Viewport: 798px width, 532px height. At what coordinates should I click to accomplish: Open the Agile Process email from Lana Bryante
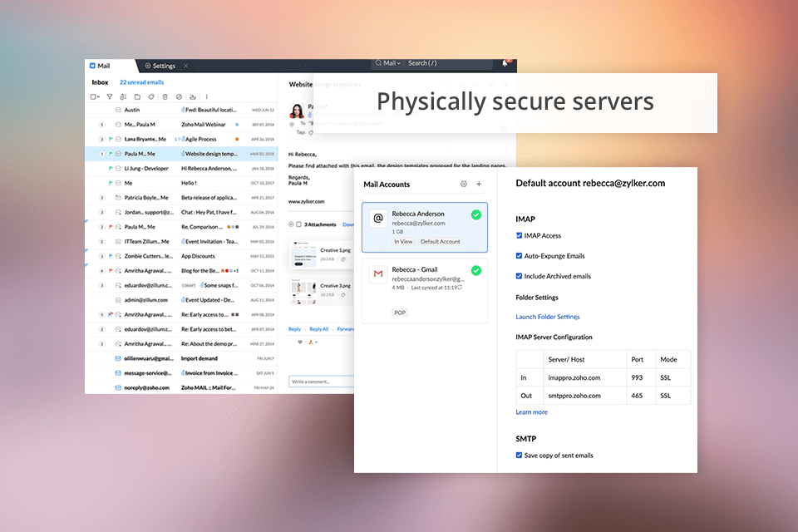(x=181, y=139)
